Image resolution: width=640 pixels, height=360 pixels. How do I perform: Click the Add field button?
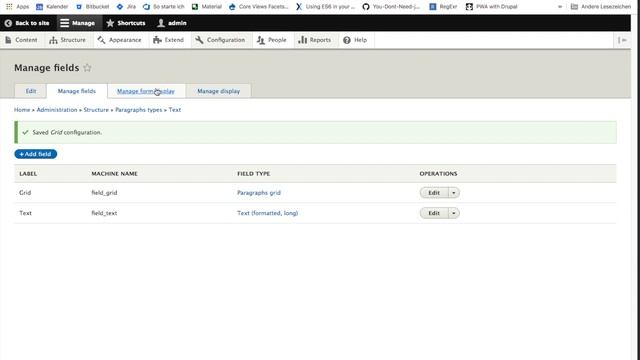[36, 154]
